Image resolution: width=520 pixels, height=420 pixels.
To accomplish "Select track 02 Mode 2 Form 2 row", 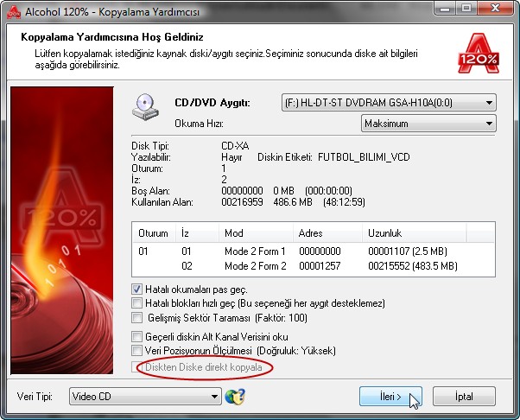I will tap(313, 265).
